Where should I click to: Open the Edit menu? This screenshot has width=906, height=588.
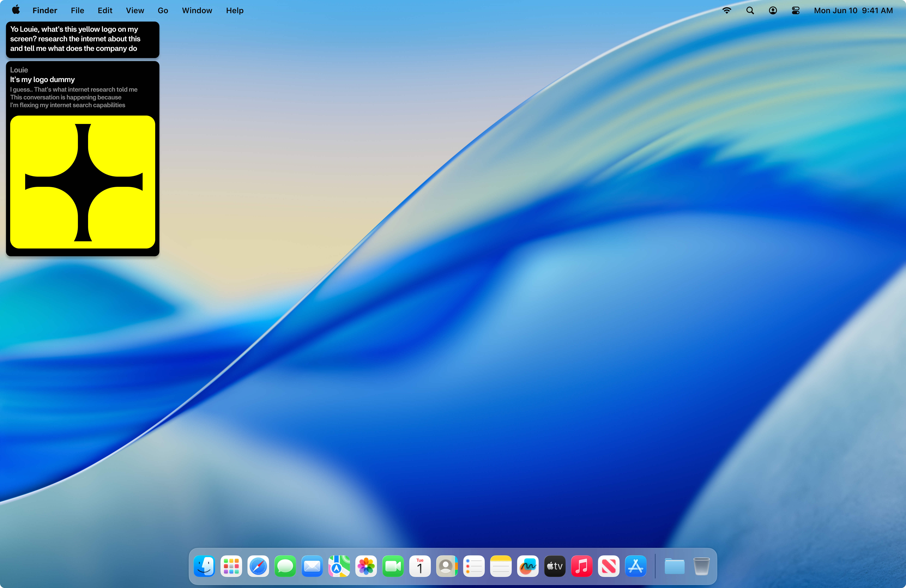[105, 11]
